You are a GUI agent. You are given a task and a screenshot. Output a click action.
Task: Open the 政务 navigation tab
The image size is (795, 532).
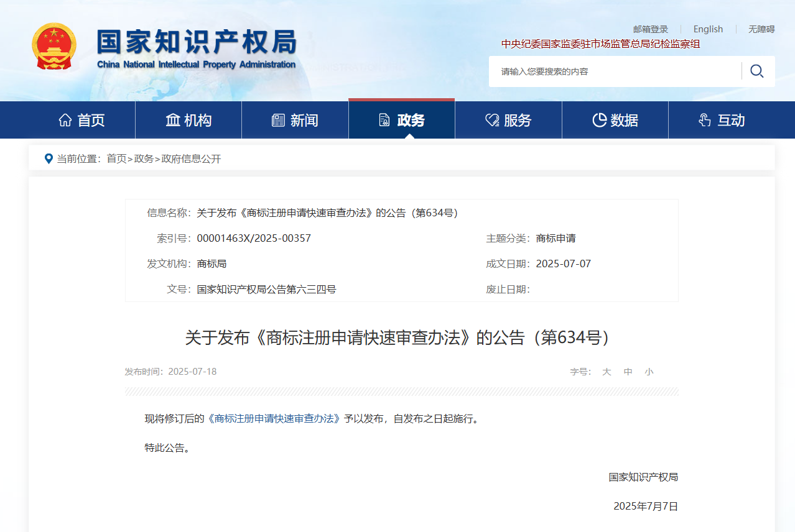coord(402,120)
